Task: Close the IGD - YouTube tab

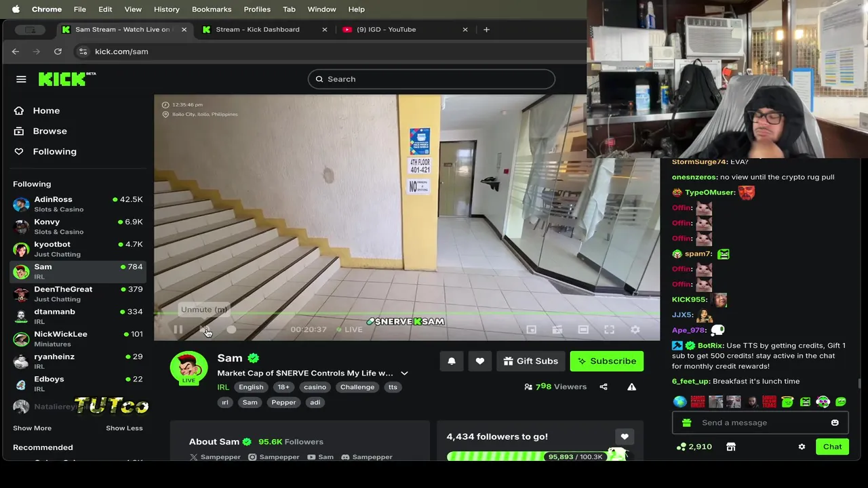Action: [x=465, y=29]
